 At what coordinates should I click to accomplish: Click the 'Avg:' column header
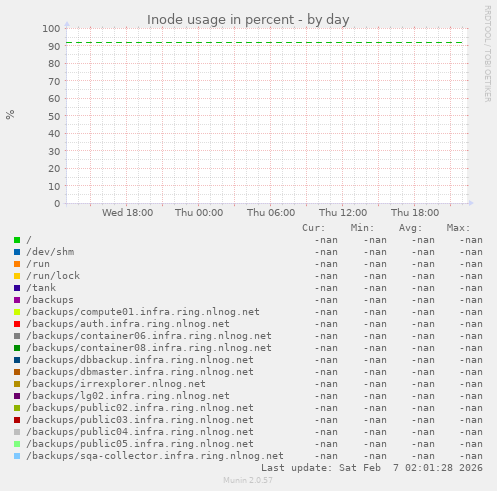pos(410,228)
